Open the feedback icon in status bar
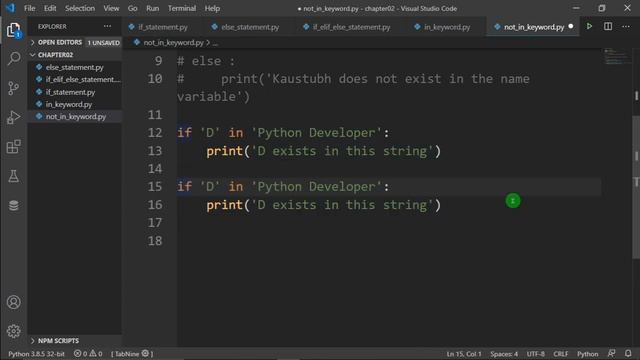 click(611, 353)
